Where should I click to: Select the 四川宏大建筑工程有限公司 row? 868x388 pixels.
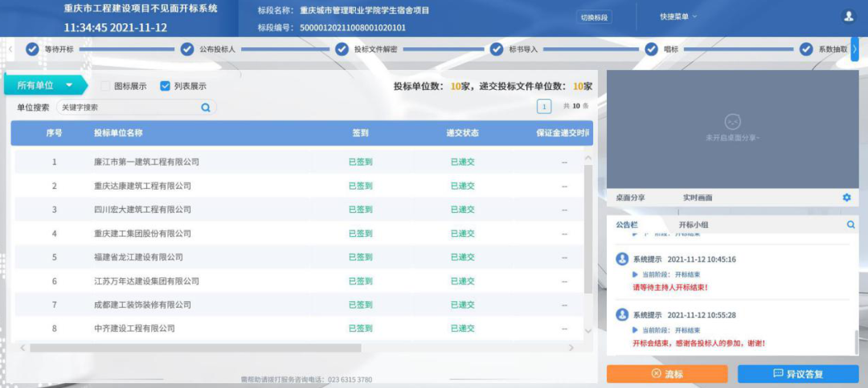(298, 210)
